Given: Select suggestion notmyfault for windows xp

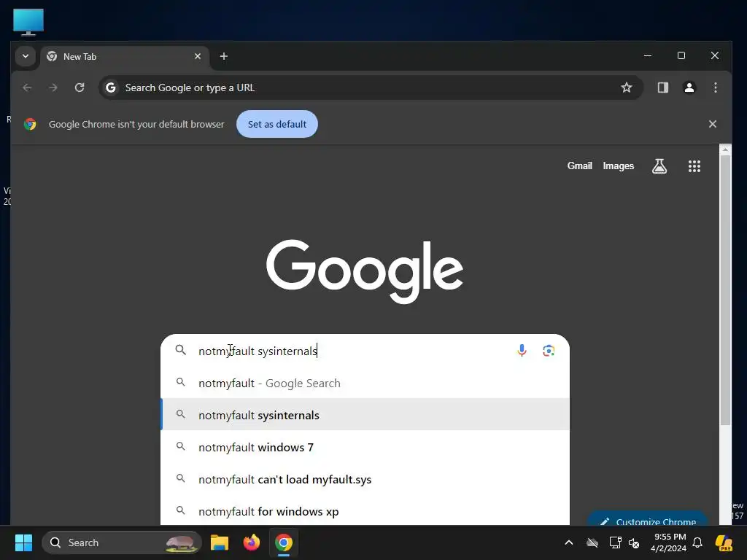Looking at the screenshot, I should (x=365, y=511).
